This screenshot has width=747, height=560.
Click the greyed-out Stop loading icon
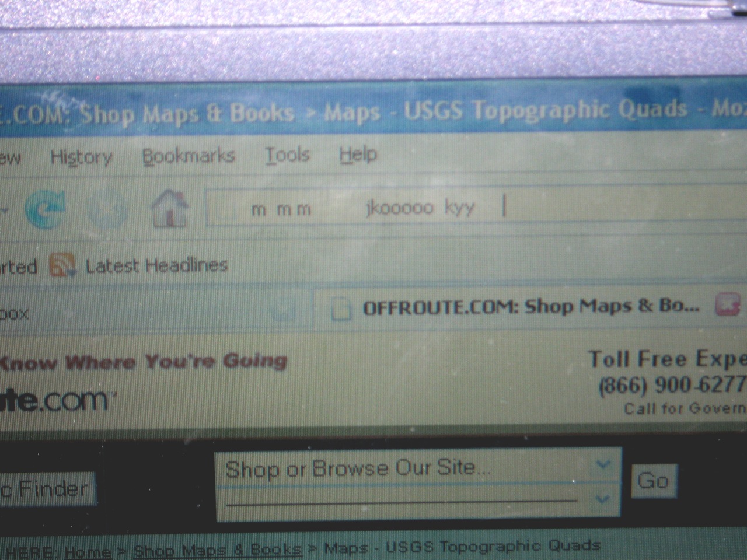(x=107, y=210)
